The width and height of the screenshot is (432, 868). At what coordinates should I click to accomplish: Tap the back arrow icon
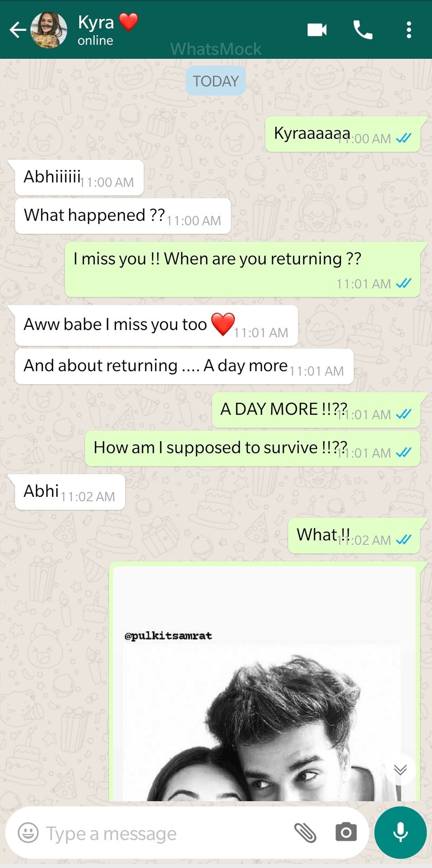pyautogui.click(x=18, y=30)
